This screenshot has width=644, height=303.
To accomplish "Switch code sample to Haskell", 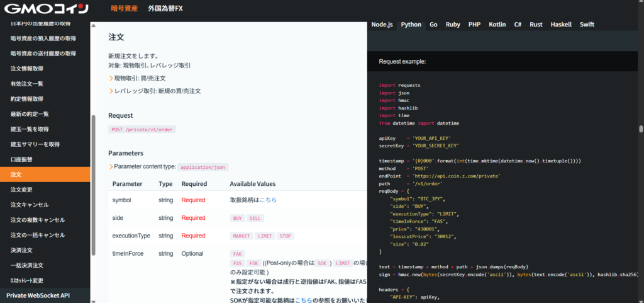I will point(561,25).
